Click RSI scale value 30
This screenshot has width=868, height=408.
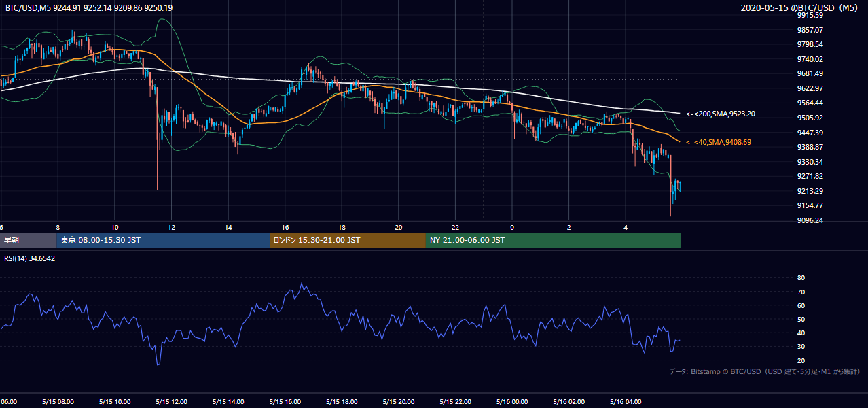[801, 347]
